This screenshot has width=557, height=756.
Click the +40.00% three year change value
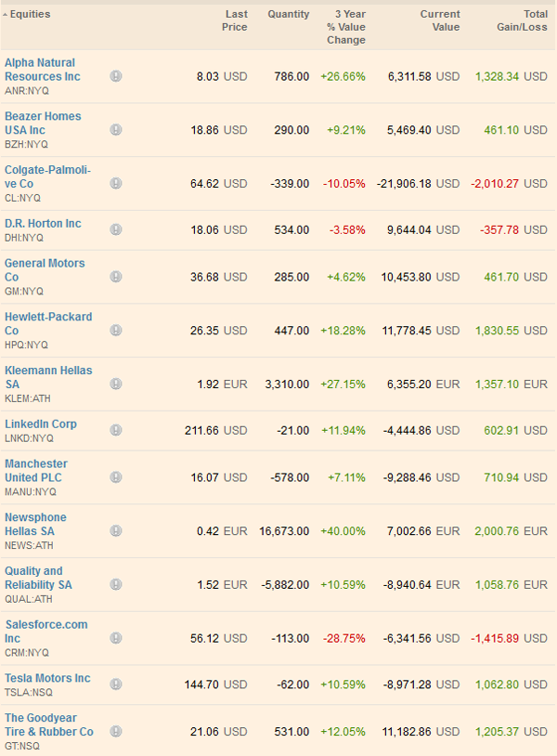coord(343,531)
